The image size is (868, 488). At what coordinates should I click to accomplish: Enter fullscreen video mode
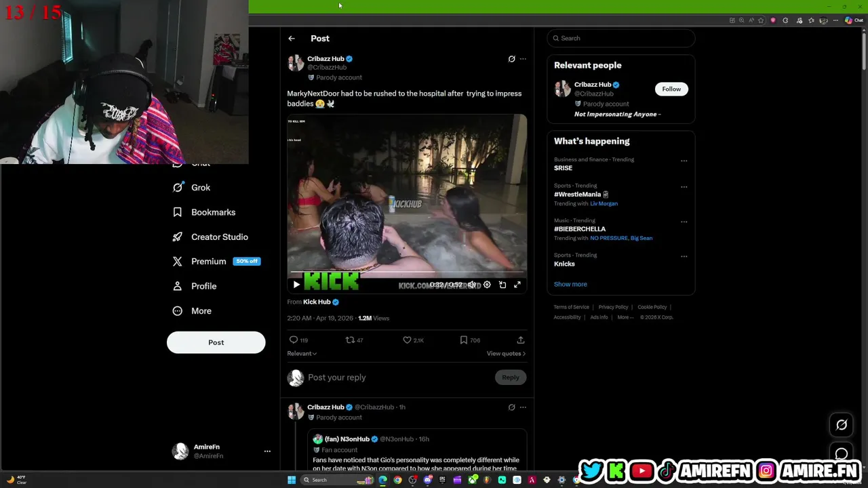(x=517, y=285)
